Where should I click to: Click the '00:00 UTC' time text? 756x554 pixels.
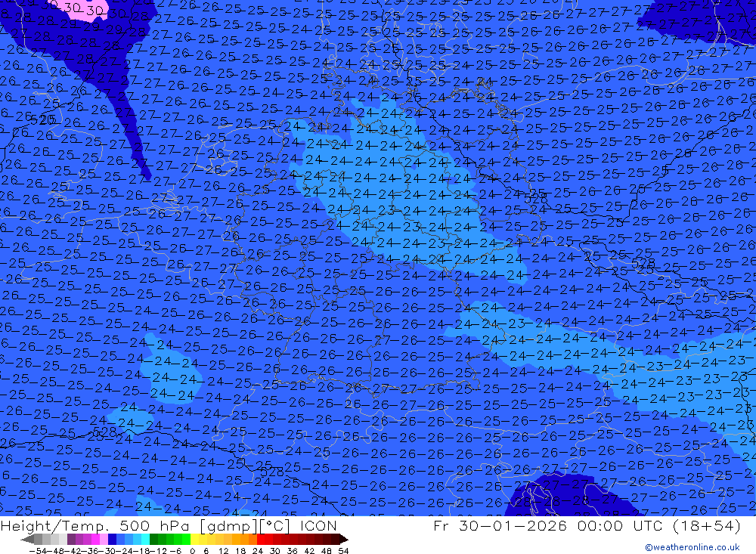pos(619,525)
